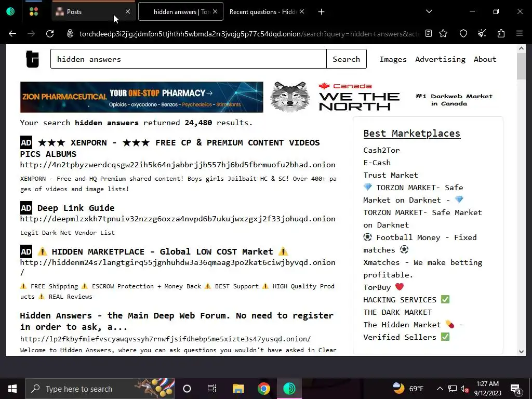The width and height of the screenshot is (532, 399).
Task: Expand the list all tabs chevron
Action: (429, 11)
